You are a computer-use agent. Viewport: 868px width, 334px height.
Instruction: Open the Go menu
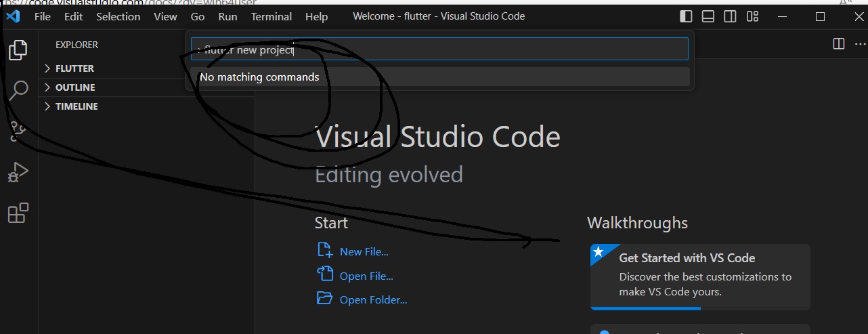[198, 16]
